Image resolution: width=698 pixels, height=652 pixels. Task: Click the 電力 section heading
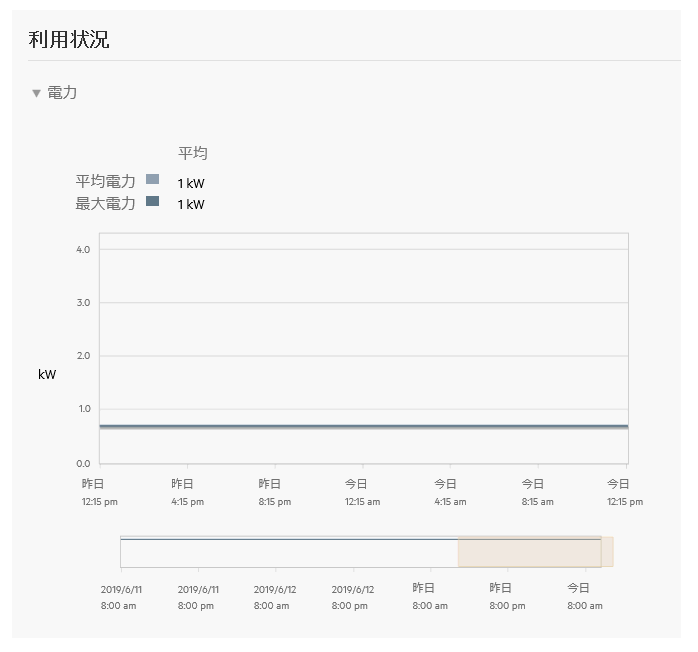pyautogui.click(x=62, y=93)
